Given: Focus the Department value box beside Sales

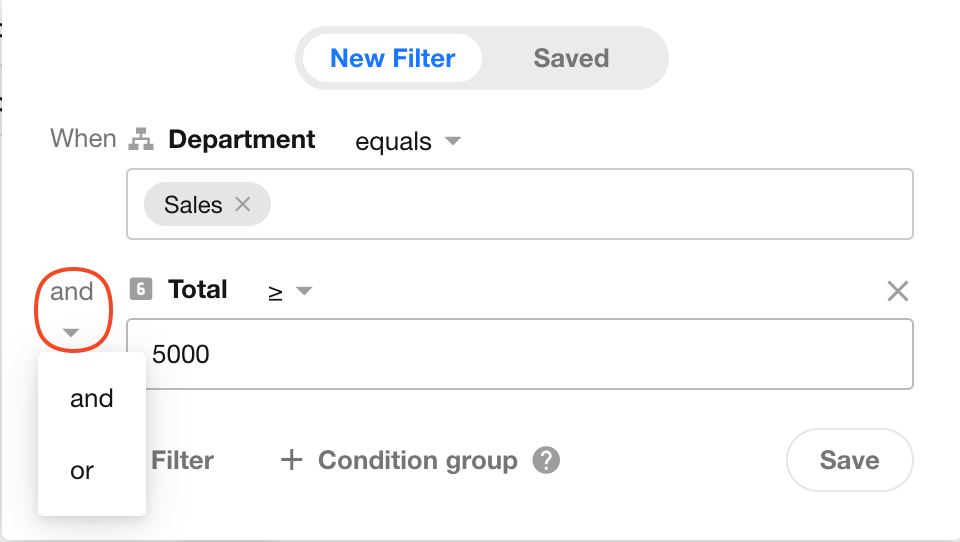Looking at the screenshot, I should pyautogui.click(x=590, y=204).
